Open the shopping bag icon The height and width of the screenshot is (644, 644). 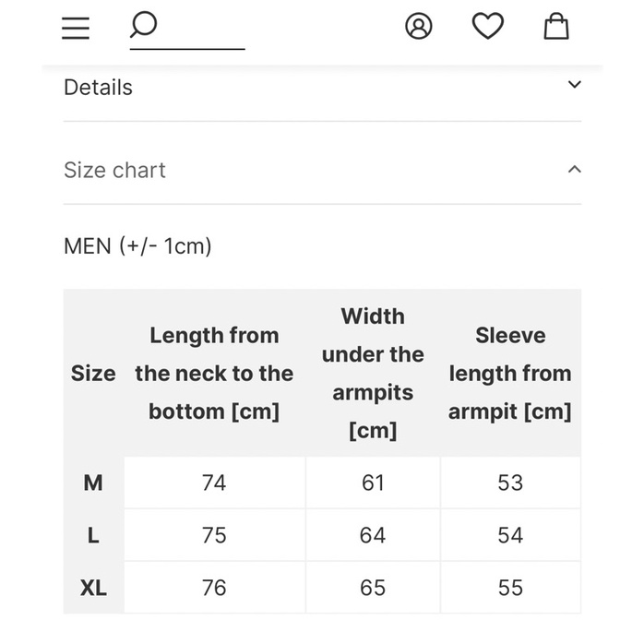(x=555, y=26)
